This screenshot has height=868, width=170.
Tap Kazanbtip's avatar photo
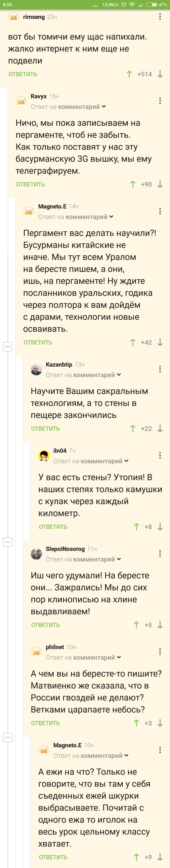(36, 370)
